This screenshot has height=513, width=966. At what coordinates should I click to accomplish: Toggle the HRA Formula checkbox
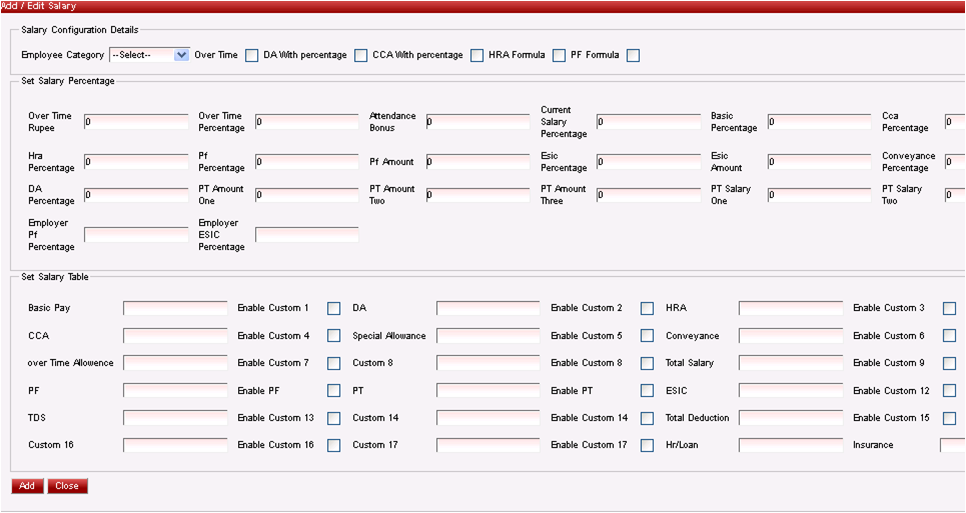tap(559, 55)
